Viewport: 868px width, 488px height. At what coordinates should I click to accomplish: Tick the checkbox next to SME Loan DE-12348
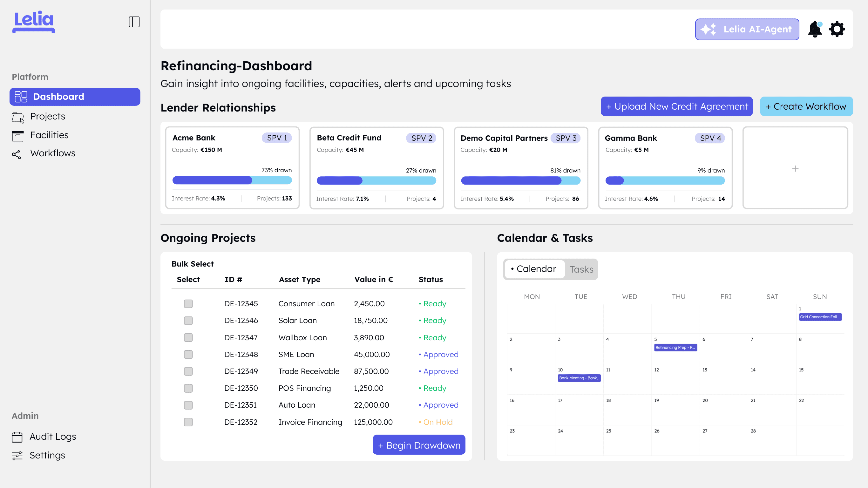pos(188,354)
